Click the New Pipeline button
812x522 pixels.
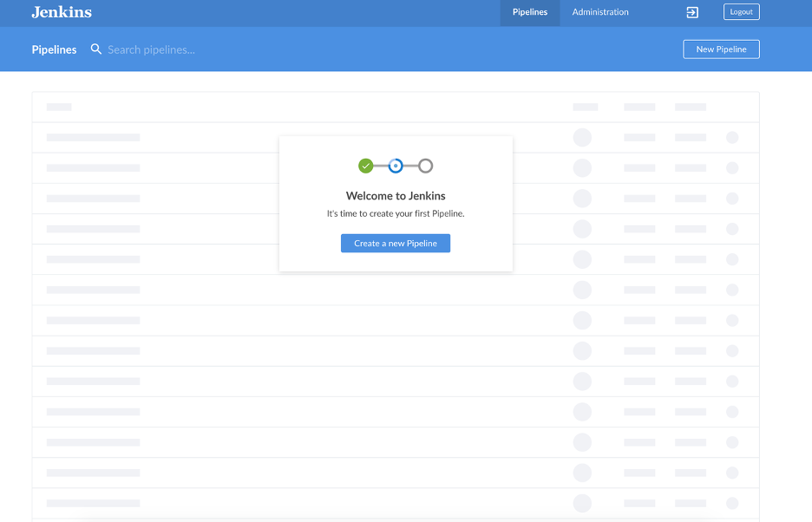pyautogui.click(x=721, y=49)
